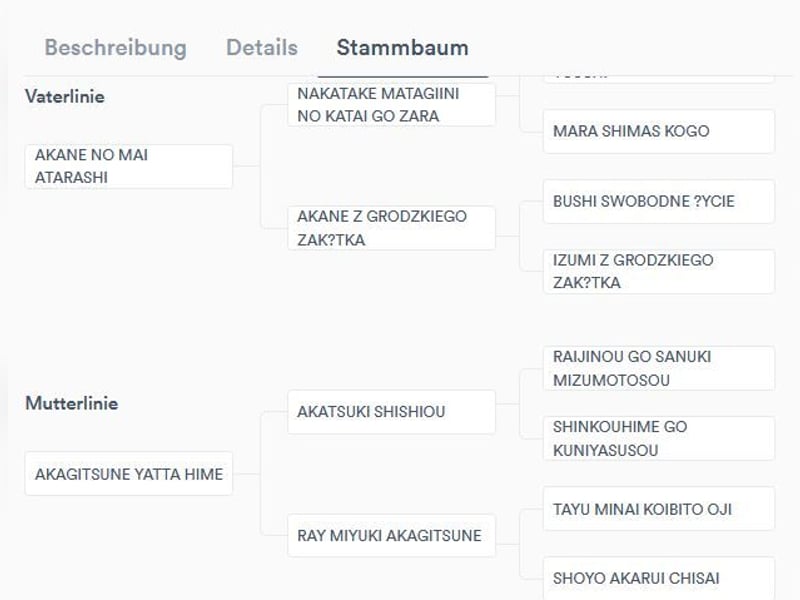Open the Details tab

coord(261,47)
